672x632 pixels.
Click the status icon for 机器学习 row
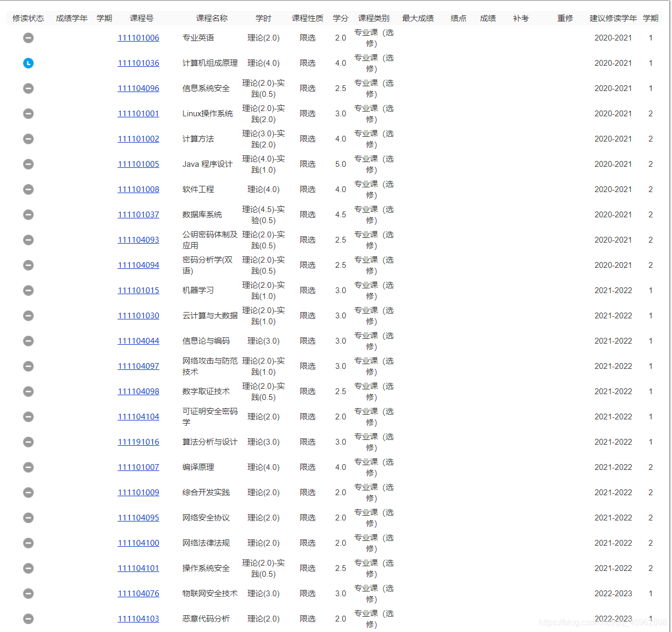(28, 290)
